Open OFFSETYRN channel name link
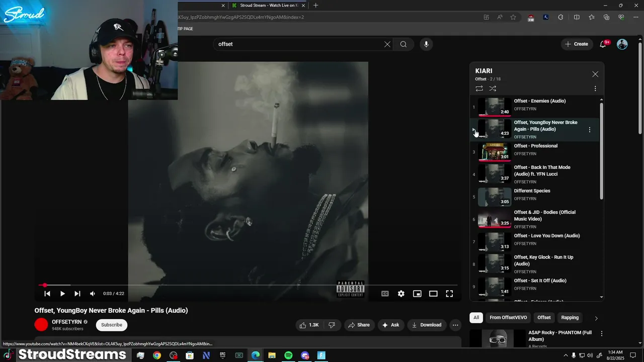This screenshot has height=362, width=644. 66,322
